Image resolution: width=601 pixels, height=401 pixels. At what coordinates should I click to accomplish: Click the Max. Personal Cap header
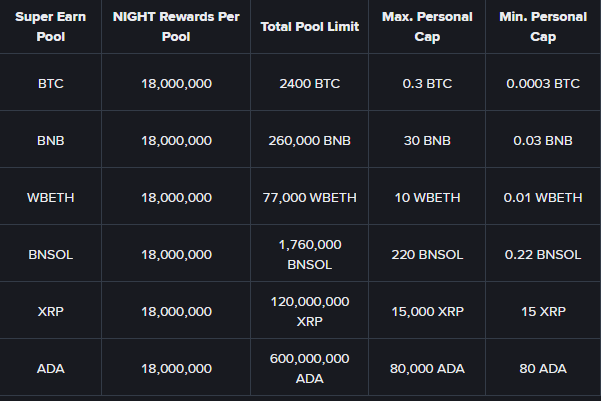pyautogui.click(x=427, y=26)
